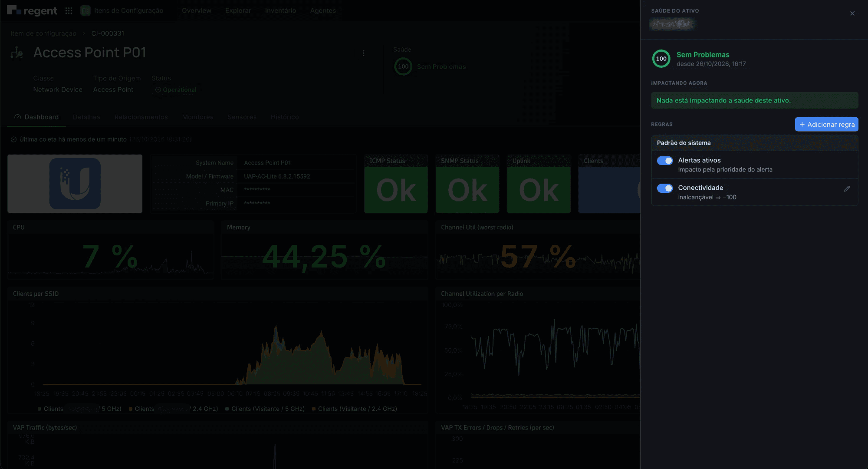Toggle Clients (Visitante / 2.4 GHz) legend entry
This screenshot has width=868, height=469.
click(x=354, y=409)
